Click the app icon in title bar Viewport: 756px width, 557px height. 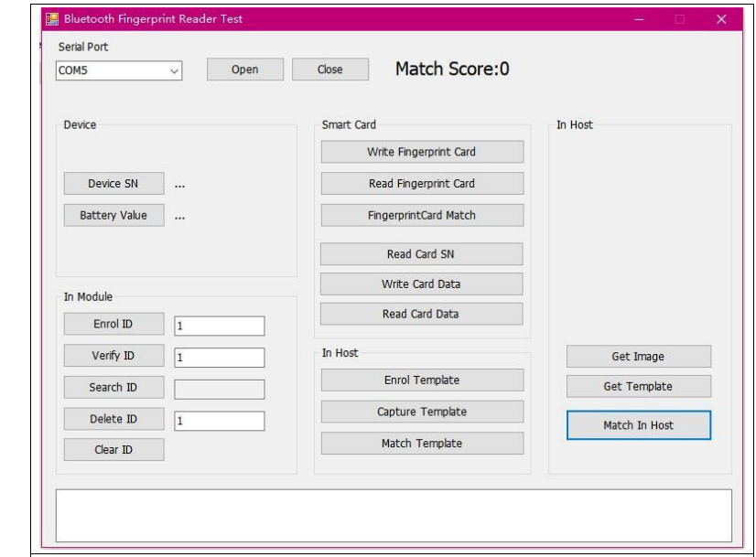[x=53, y=19]
